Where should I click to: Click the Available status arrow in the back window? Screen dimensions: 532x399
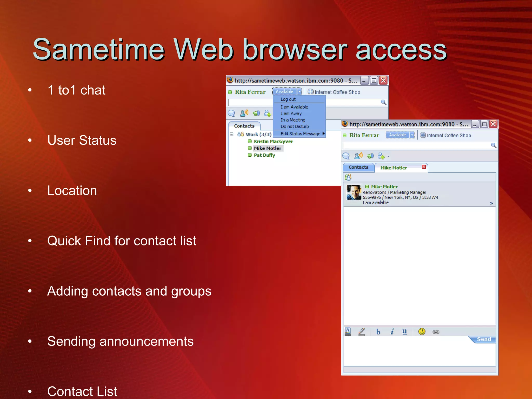(300, 91)
